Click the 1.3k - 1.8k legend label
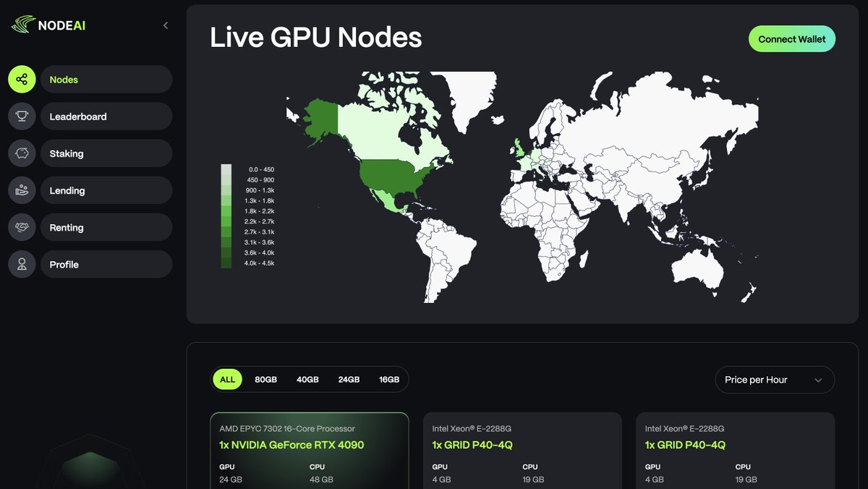The image size is (868, 489). click(x=260, y=200)
